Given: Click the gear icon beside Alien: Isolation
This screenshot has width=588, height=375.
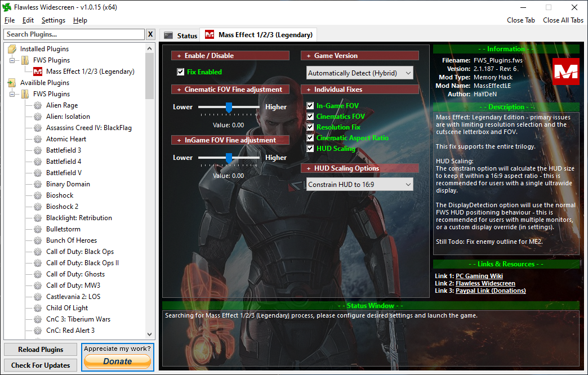Looking at the screenshot, I should 38,117.
